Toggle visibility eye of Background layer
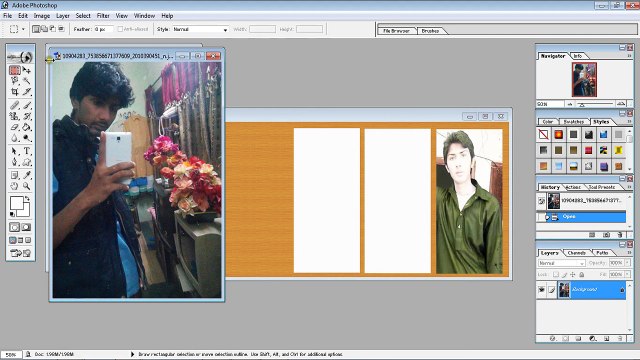 click(x=542, y=289)
